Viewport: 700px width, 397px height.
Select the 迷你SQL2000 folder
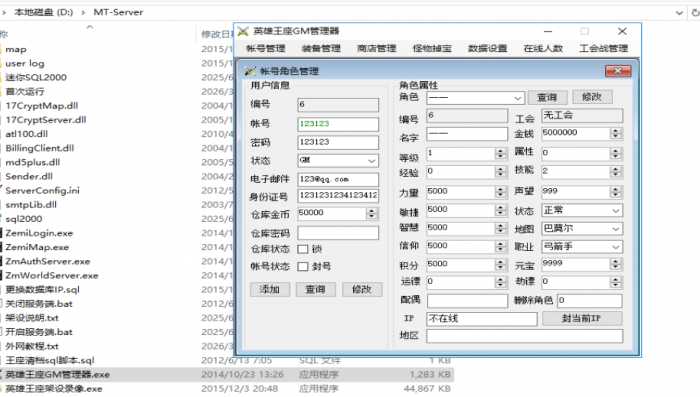tap(36, 77)
